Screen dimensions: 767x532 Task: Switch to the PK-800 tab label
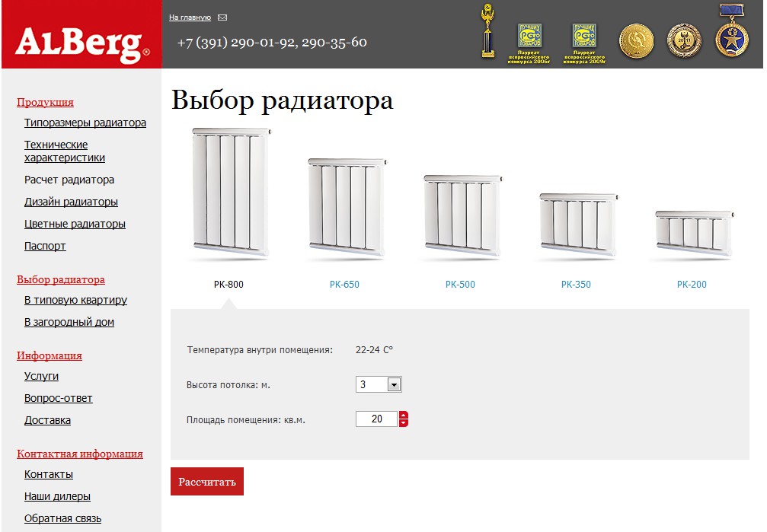[229, 284]
